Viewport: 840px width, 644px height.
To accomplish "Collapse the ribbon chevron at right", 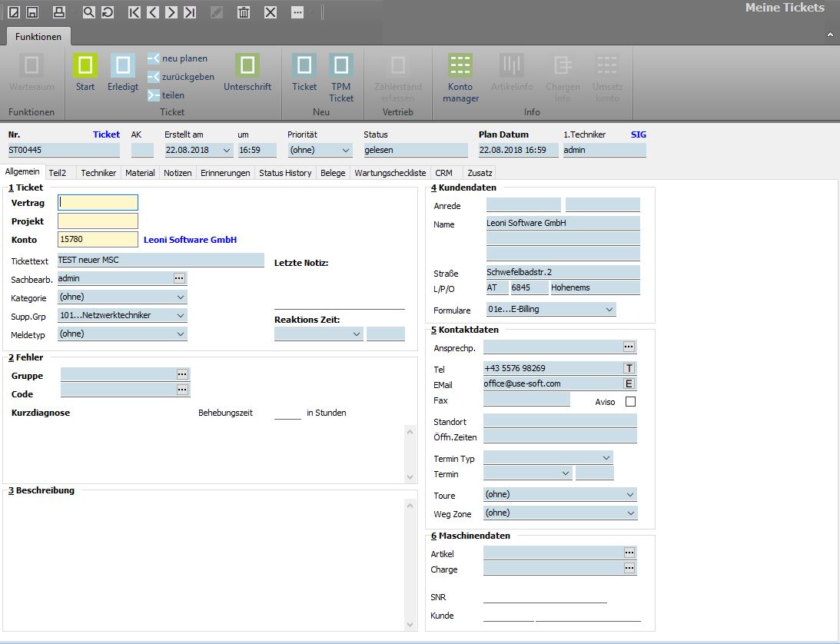I will (830, 35).
